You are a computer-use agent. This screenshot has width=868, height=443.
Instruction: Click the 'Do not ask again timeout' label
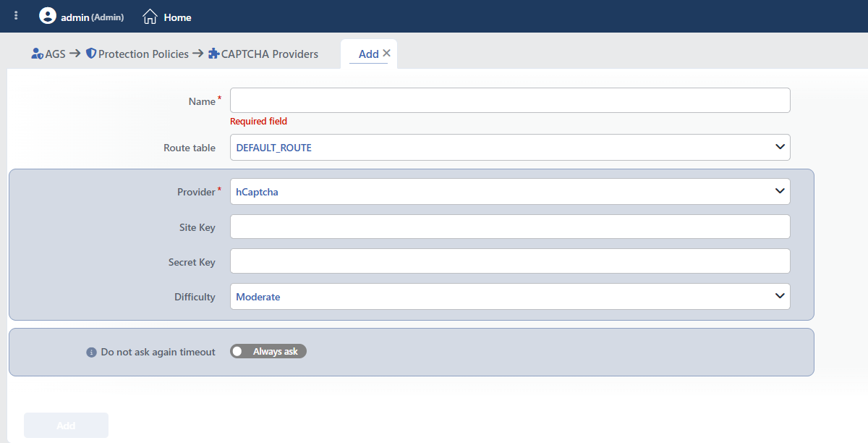[158, 352]
